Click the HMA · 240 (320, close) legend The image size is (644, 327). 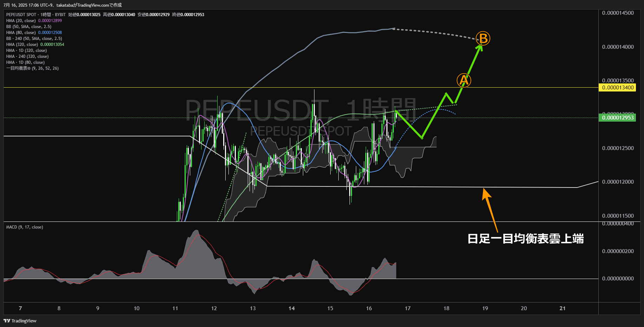click(x=27, y=56)
